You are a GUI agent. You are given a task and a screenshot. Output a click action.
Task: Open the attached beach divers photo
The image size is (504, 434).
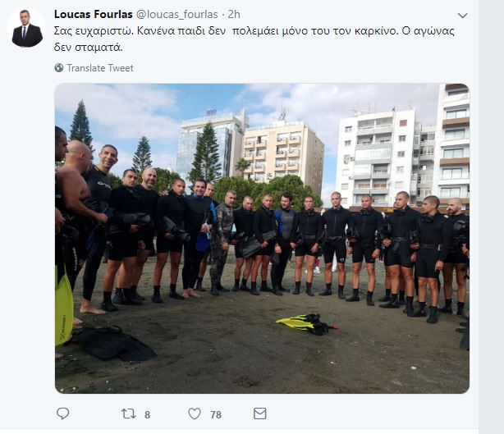click(262, 239)
